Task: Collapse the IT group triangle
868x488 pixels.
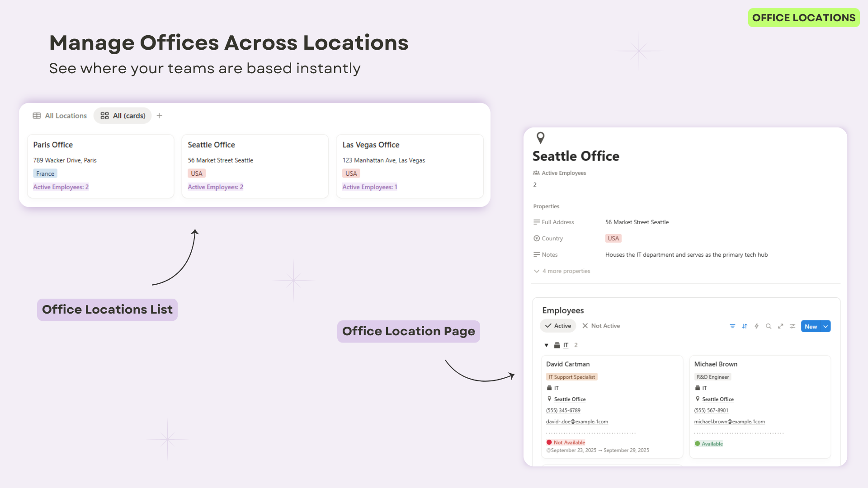Action: [546, 345]
